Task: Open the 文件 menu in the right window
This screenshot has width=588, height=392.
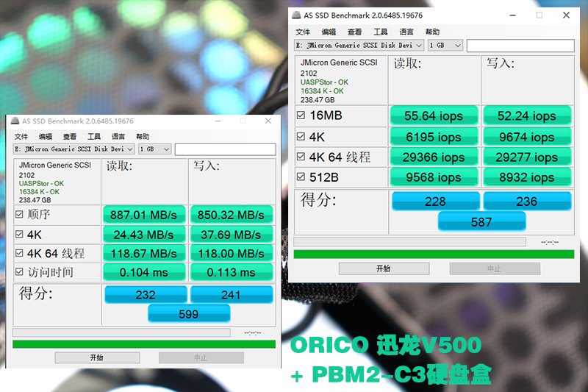Action: coord(303,32)
